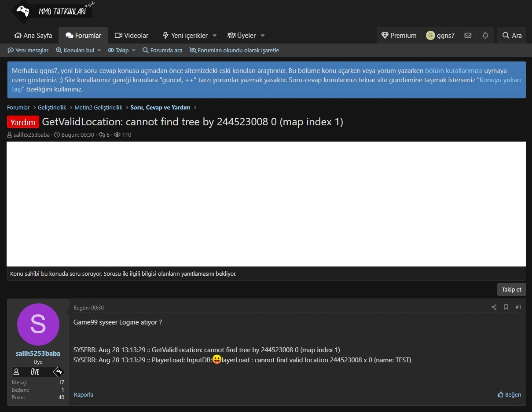
Task: Select the replies count 6
Action: (x=108, y=135)
